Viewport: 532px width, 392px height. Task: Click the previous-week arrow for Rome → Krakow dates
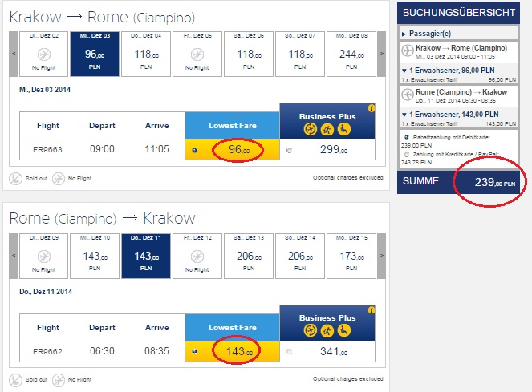[14, 255]
